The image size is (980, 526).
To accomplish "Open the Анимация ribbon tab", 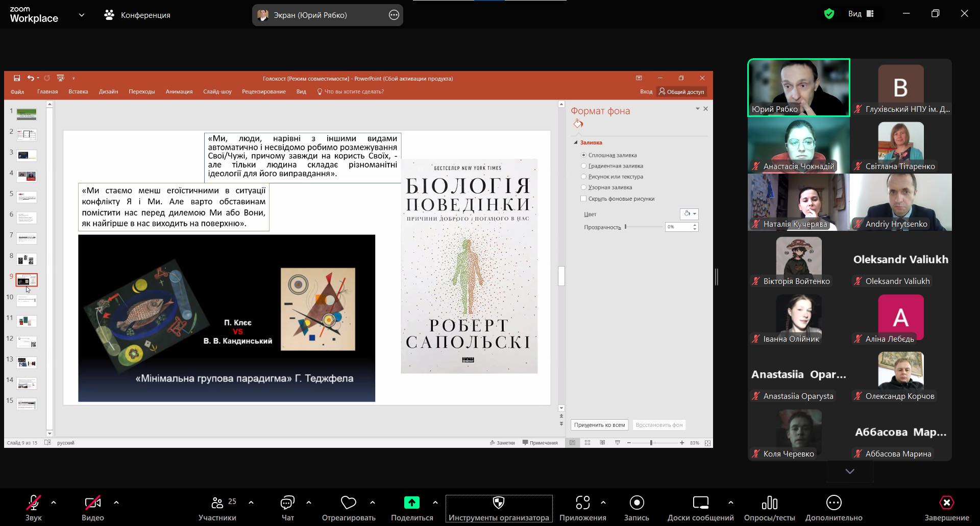I will click(x=179, y=92).
